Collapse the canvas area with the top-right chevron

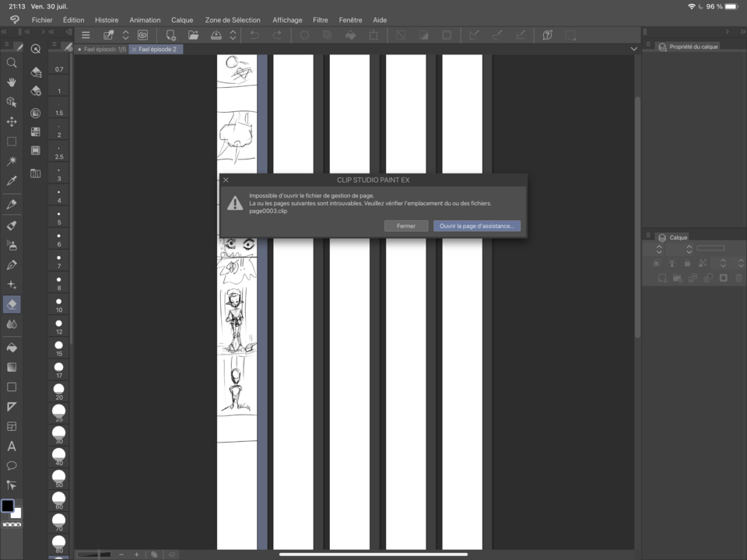[633, 48]
